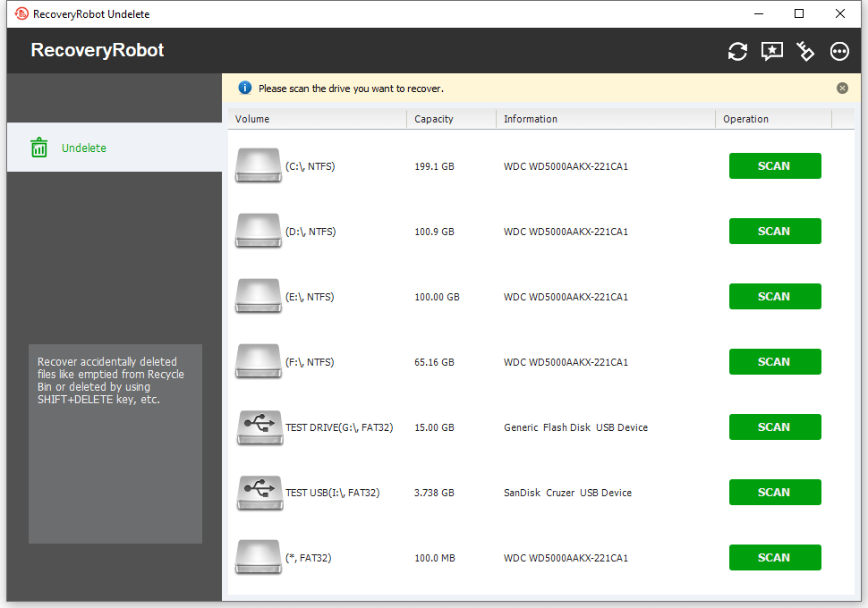The width and height of the screenshot is (868, 608).
Task: Click the refresh drives icon
Action: click(736, 51)
